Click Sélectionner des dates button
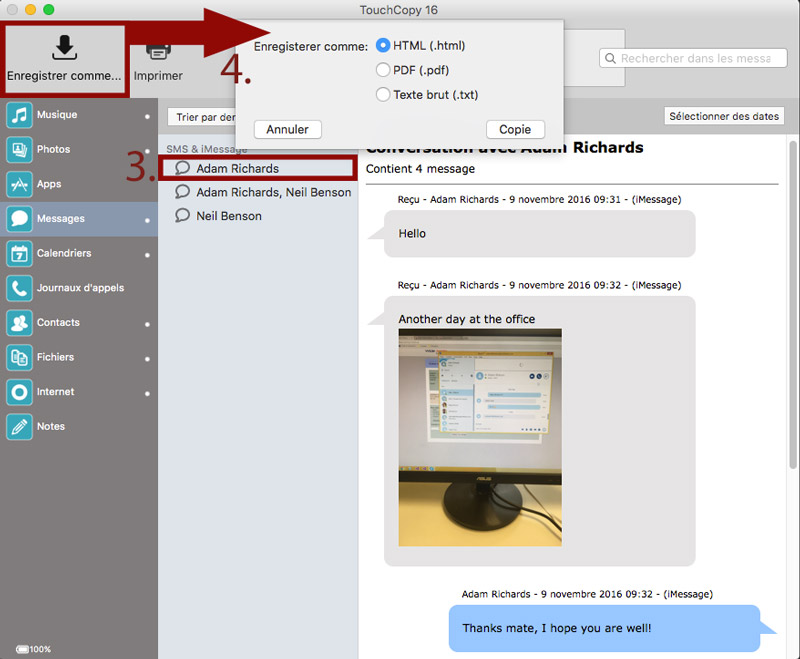Image resolution: width=800 pixels, height=659 pixels. [724, 116]
